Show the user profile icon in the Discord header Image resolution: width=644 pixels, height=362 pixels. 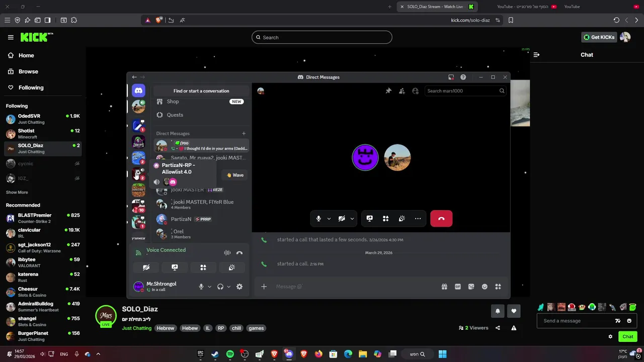(415, 91)
